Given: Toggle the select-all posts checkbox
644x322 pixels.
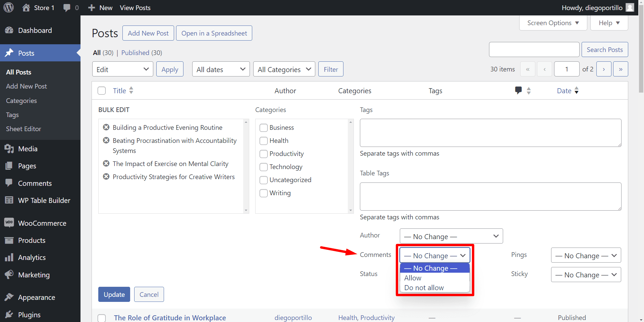Looking at the screenshot, I should (102, 91).
